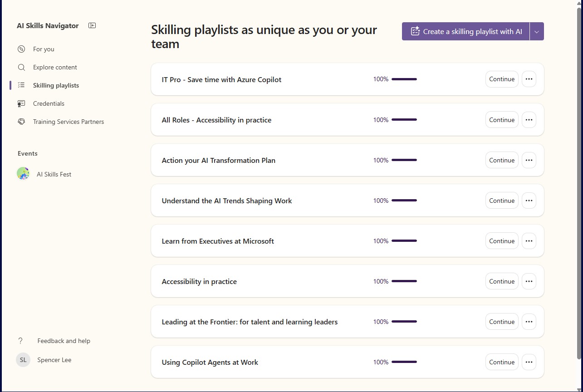This screenshot has width=583, height=392.
Task: Click the 100% label on Leading at the Frontier
Action: click(381, 322)
